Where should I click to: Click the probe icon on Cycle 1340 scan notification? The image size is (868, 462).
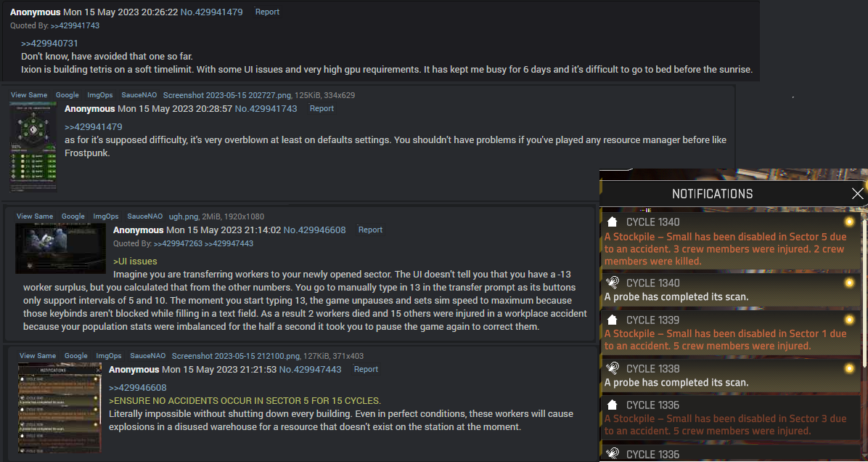613,283
